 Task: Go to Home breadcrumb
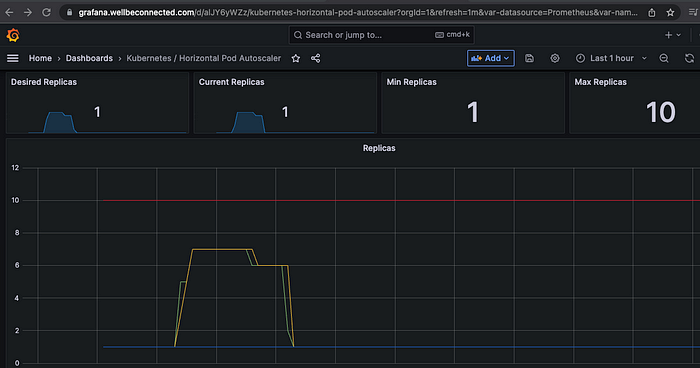tap(40, 58)
